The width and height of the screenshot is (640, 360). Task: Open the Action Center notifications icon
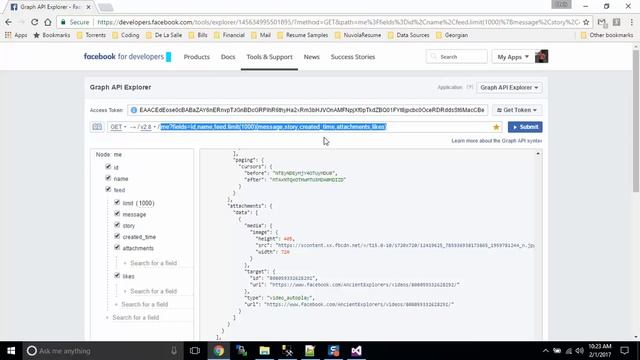point(624,351)
